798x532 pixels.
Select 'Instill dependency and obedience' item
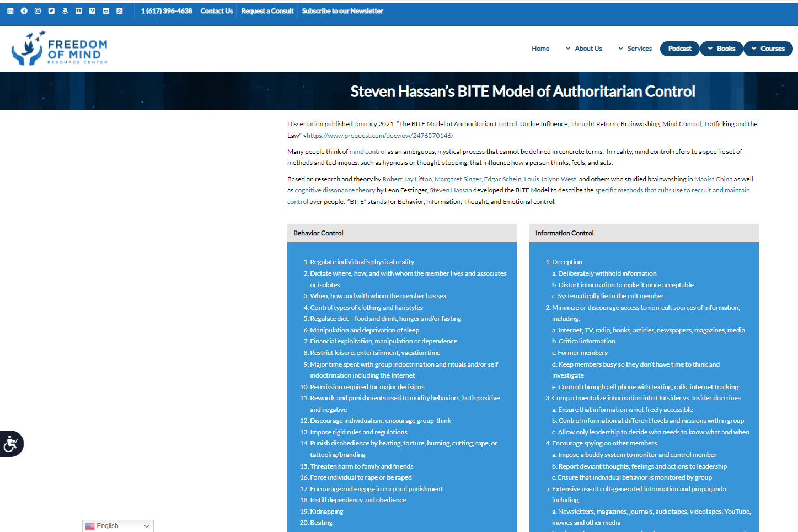358,500
